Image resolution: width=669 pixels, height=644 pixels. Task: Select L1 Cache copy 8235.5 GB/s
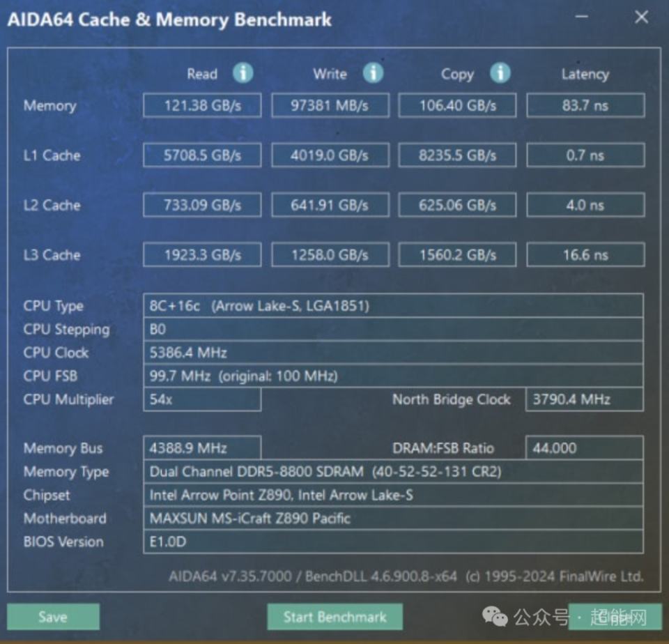tap(457, 155)
